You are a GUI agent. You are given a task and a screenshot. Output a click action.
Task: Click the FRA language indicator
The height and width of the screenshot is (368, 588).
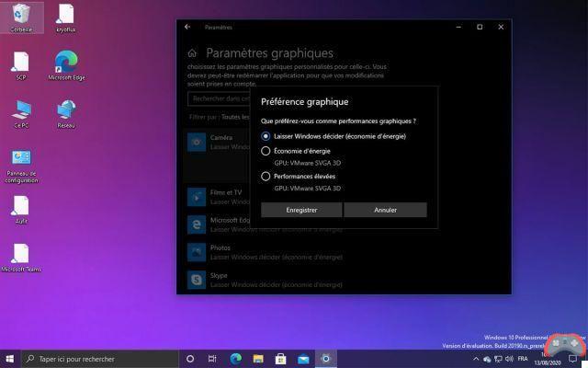pos(523,359)
